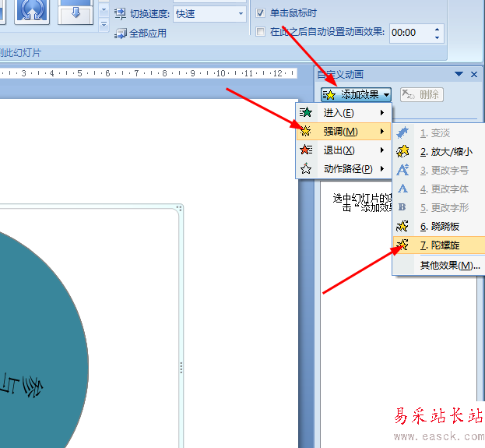Click the horizontal ruler
Screen dimensions: 485x448
[149, 73]
